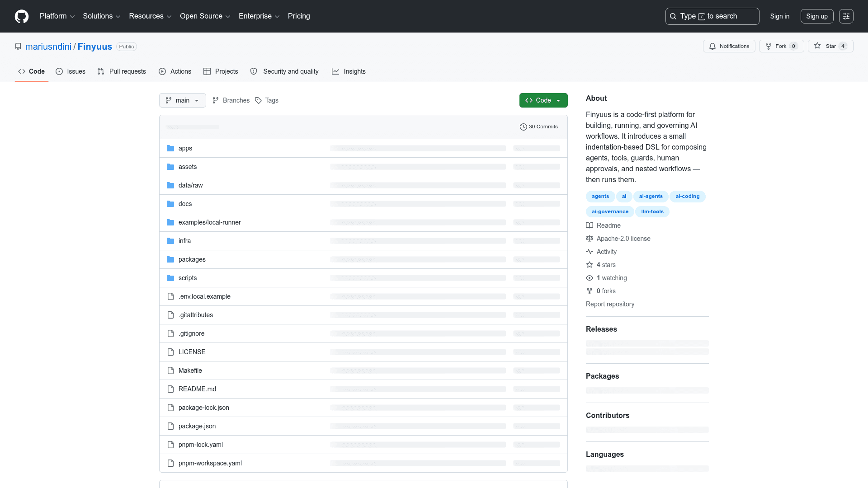The width and height of the screenshot is (868, 488).
Task: Open the data/raw folder
Action: pos(191,185)
